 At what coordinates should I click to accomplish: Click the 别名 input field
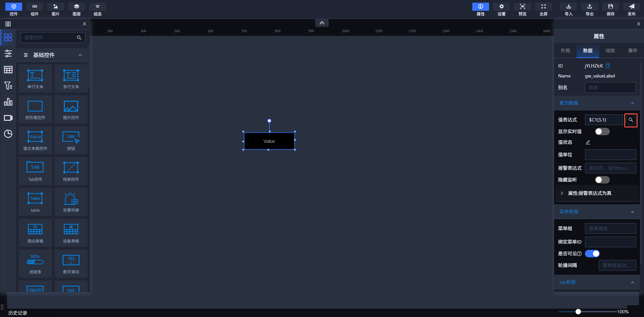click(x=610, y=88)
